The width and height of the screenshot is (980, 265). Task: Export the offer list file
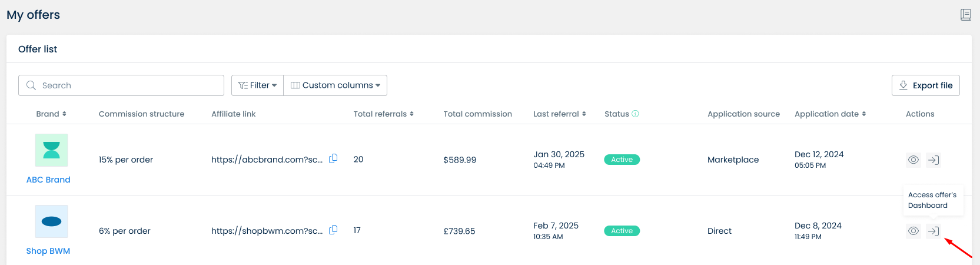[x=925, y=85]
